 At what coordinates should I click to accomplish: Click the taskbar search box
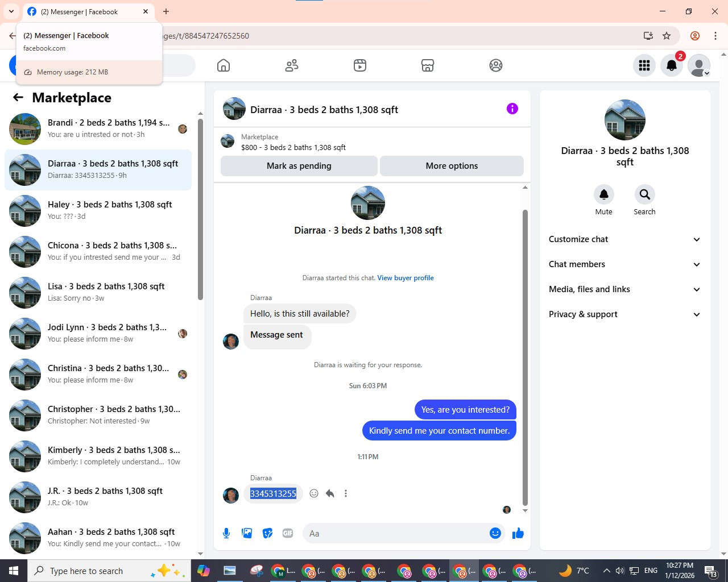point(108,571)
